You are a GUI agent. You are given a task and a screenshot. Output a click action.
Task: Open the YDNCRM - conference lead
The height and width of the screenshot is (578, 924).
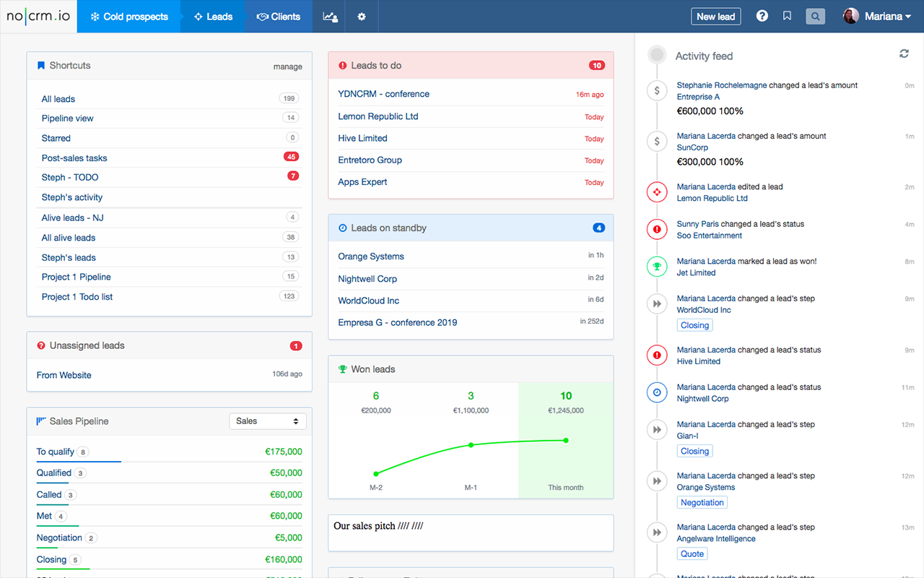point(383,94)
